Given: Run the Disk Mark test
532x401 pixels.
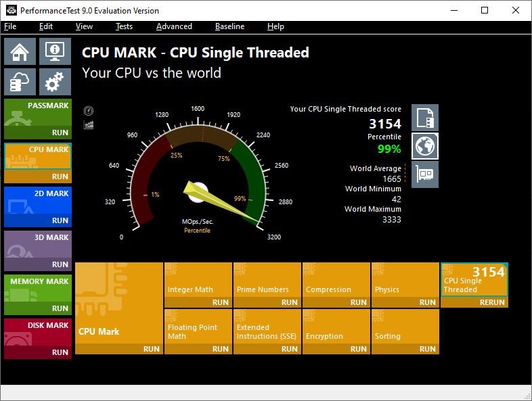Looking at the screenshot, I should point(38,352).
